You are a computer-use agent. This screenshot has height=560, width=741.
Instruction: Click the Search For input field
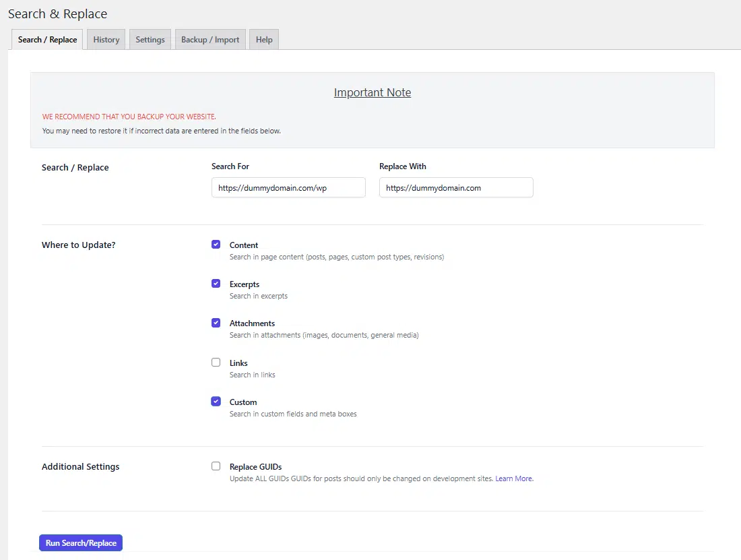(288, 188)
